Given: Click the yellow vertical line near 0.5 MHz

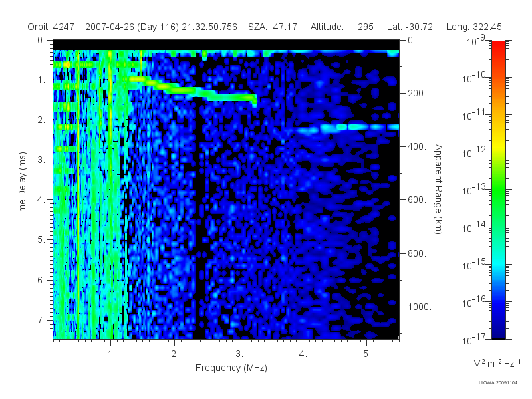Looking at the screenshot, I should [x=78, y=194].
